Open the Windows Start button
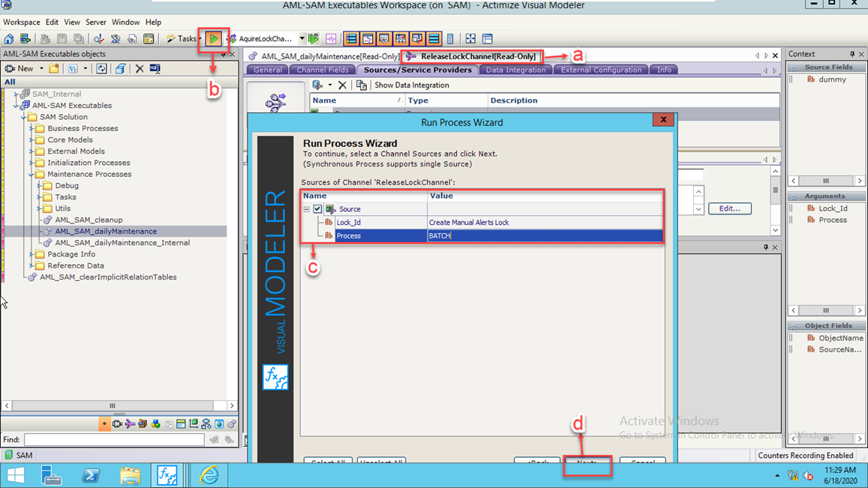 pyautogui.click(x=16, y=475)
